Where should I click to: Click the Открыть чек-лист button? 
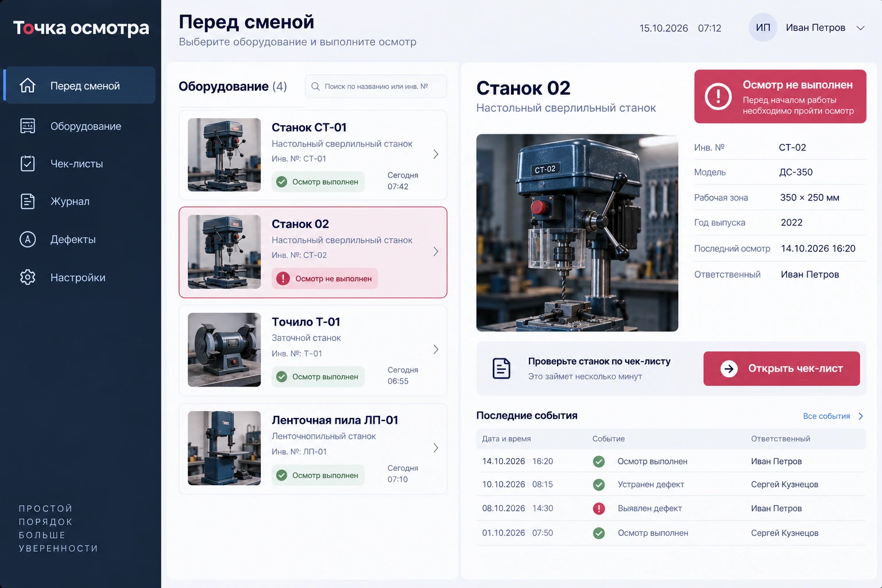click(x=782, y=369)
